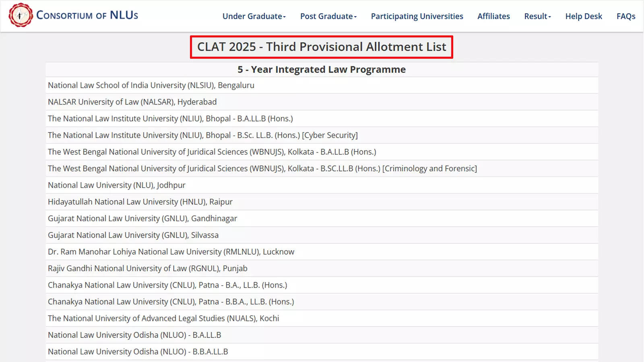Open the Result dropdown menu
The image size is (644, 362).
[537, 16]
